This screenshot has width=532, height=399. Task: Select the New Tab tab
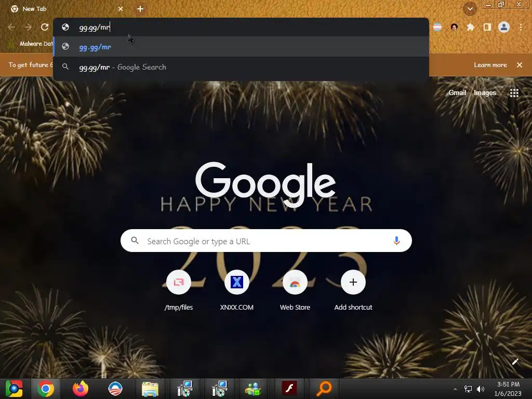[x=66, y=9]
